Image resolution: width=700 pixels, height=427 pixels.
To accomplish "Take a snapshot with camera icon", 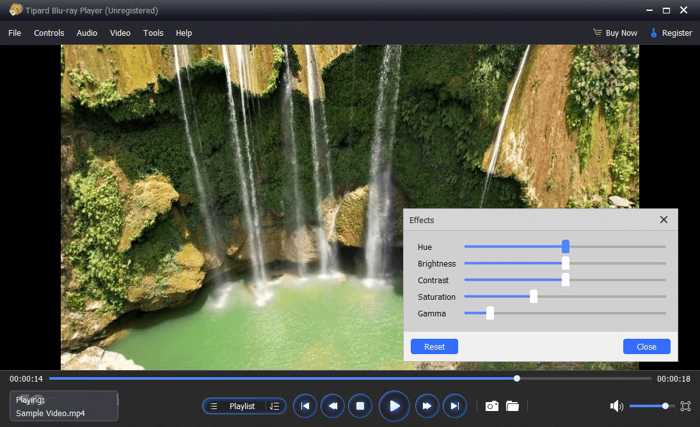I will tap(492, 406).
